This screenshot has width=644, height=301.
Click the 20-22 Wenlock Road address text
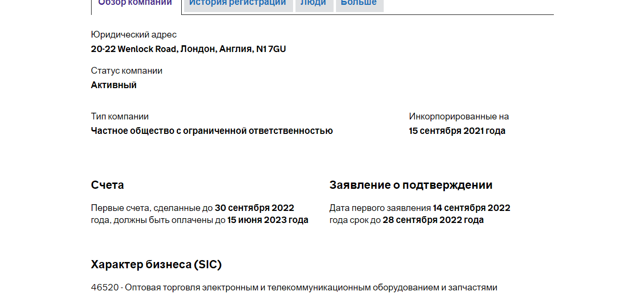(x=188, y=49)
